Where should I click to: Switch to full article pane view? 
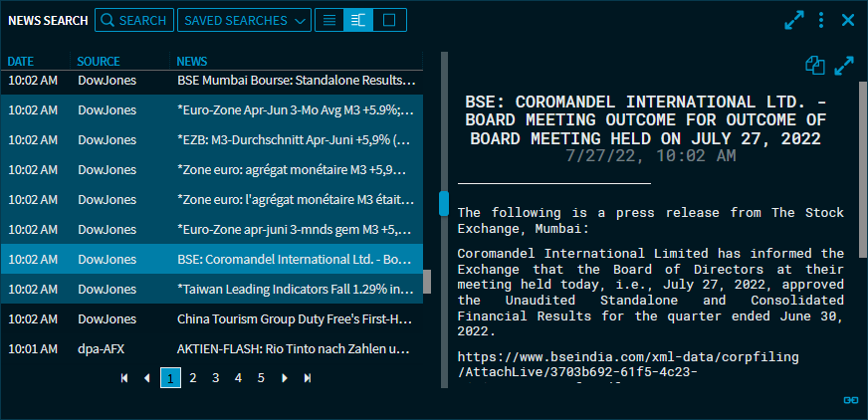pyautogui.click(x=389, y=20)
